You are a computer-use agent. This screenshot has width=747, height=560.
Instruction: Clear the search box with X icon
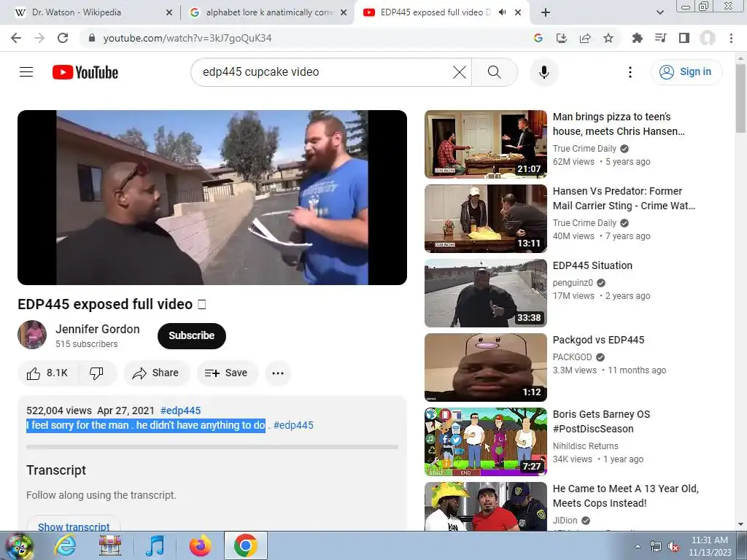(x=460, y=72)
